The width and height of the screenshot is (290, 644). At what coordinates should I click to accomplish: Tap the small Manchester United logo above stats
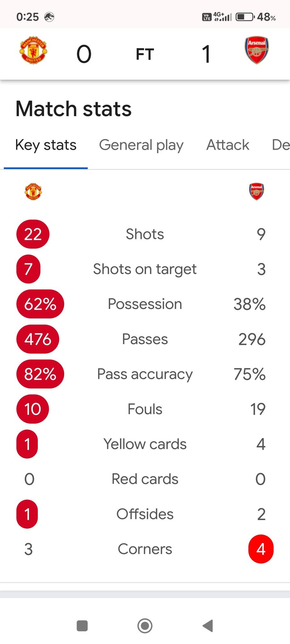click(x=33, y=191)
